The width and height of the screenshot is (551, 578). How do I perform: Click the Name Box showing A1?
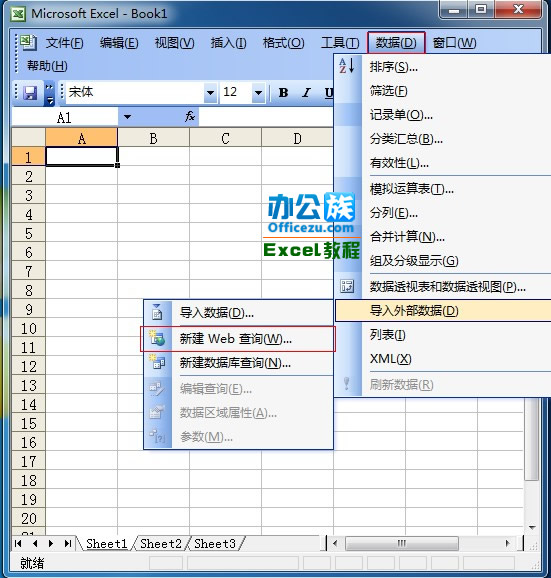(x=65, y=117)
